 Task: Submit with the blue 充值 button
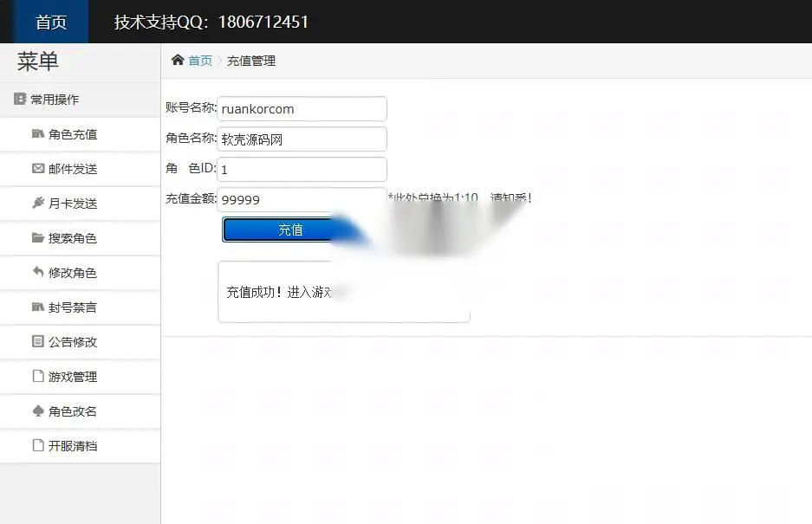pyautogui.click(x=290, y=230)
